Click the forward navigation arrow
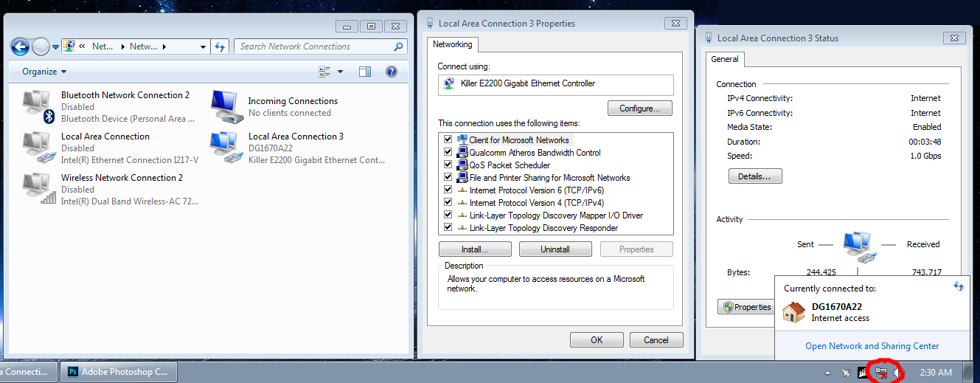The height and width of the screenshot is (383, 980). (41, 46)
